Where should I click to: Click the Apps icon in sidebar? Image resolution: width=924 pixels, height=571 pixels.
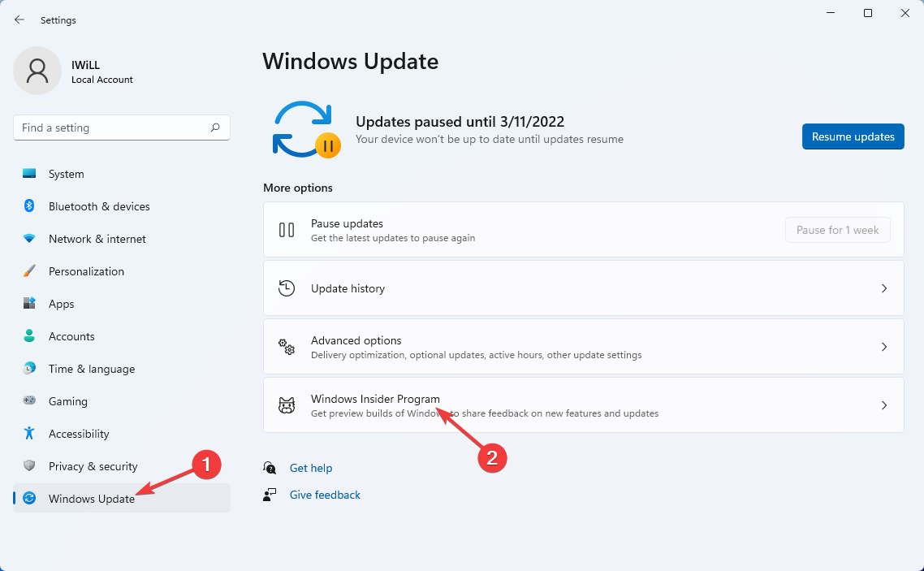[x=29, y=304]
